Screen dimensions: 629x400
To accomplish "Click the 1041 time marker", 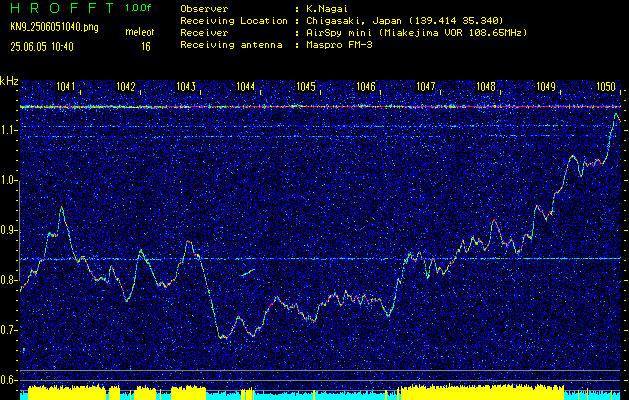I will [65, 86].
